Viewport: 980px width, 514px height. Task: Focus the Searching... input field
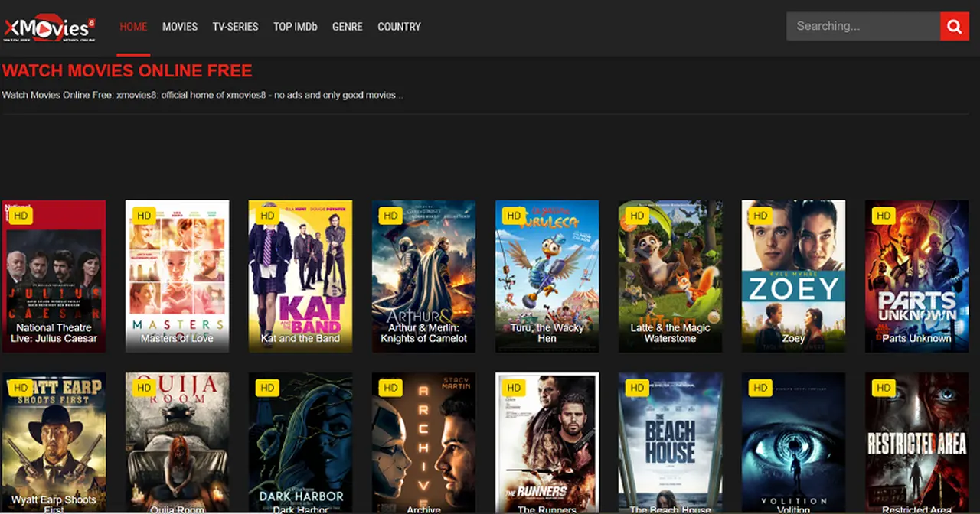point(864,27)
